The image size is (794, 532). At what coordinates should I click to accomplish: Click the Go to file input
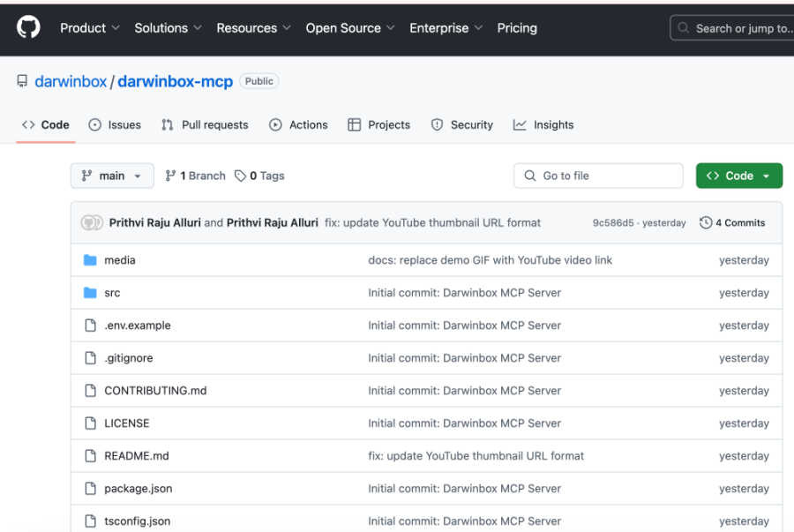(x=598, y=176)
